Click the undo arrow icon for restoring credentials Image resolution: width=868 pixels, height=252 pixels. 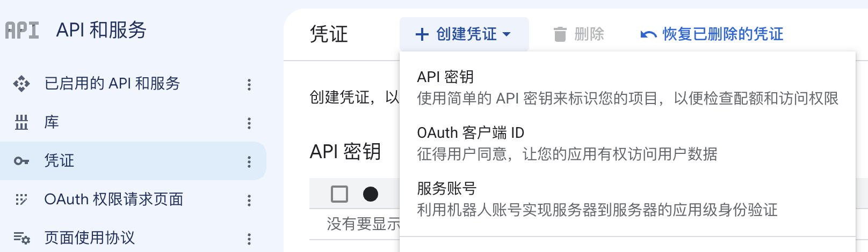[648, 35]
